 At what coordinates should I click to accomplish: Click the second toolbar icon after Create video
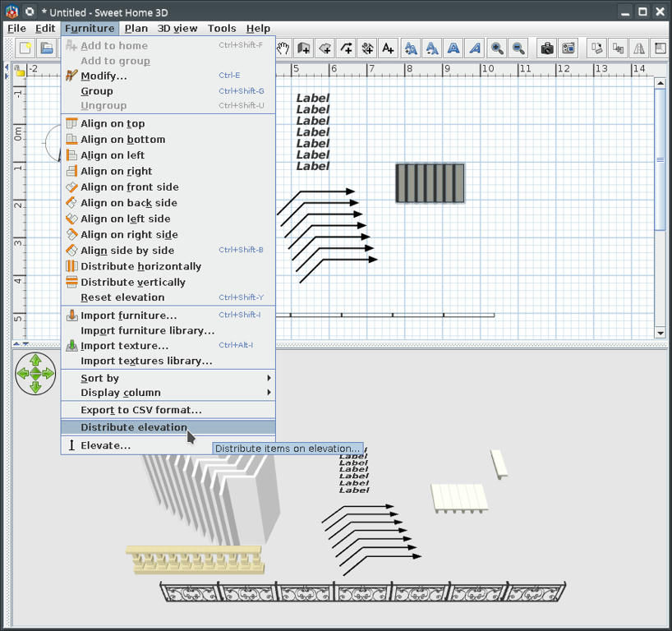618,48
